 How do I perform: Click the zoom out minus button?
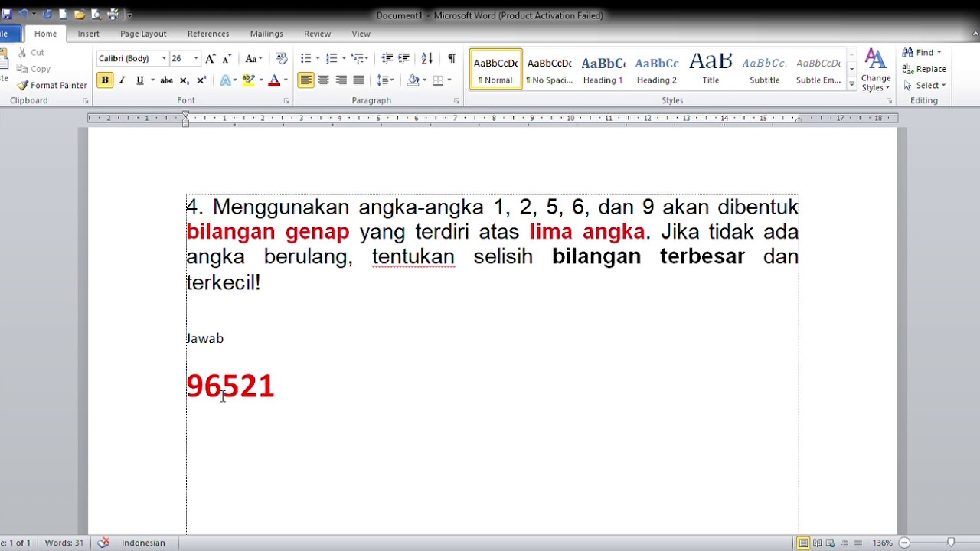pos(904,543)
